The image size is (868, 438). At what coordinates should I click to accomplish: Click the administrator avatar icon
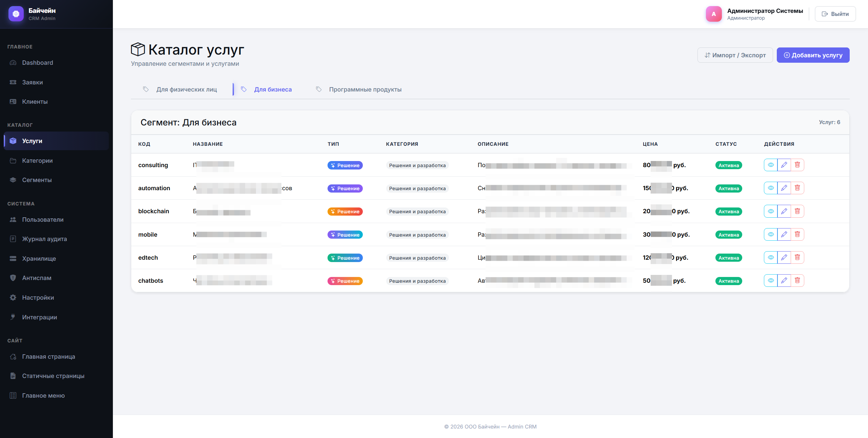[x=714, y=14]
